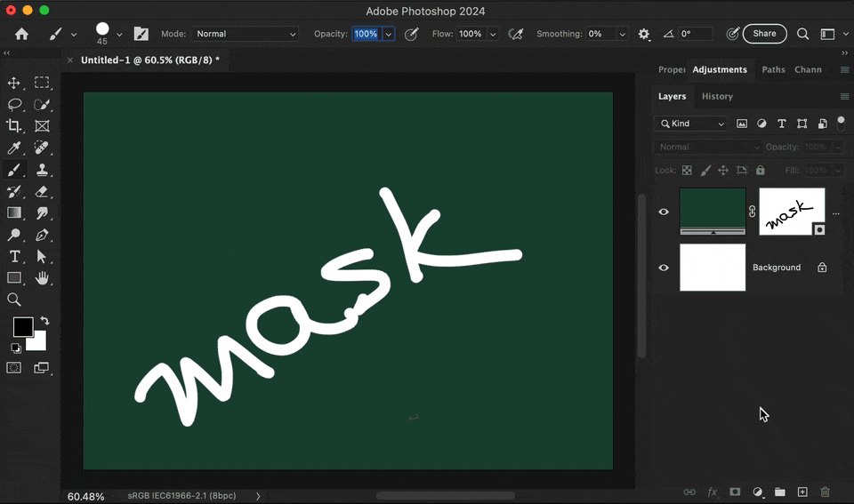Select the Clone Stamp tool

[x=42, y=170]
